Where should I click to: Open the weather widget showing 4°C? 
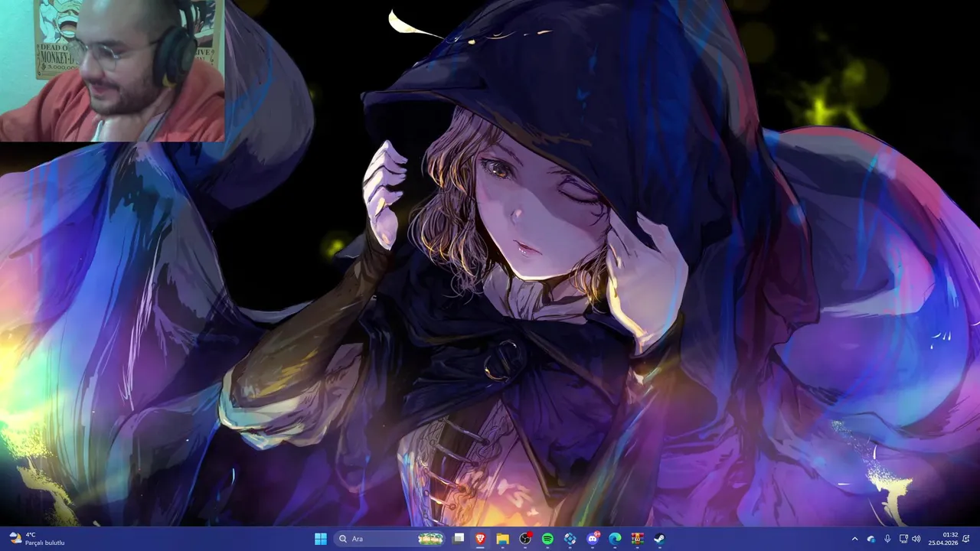37,539
